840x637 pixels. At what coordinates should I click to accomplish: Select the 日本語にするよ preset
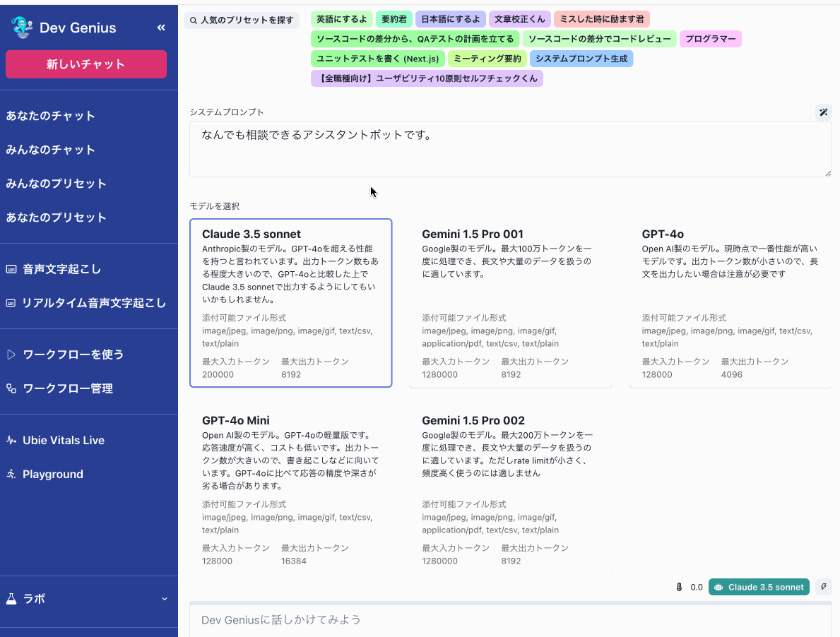(451, 19)
